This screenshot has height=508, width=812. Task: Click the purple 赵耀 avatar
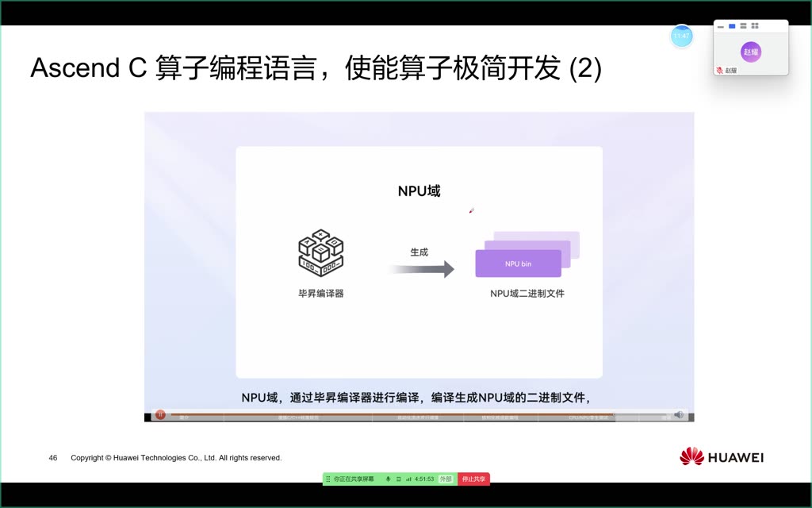click(750, 52)
